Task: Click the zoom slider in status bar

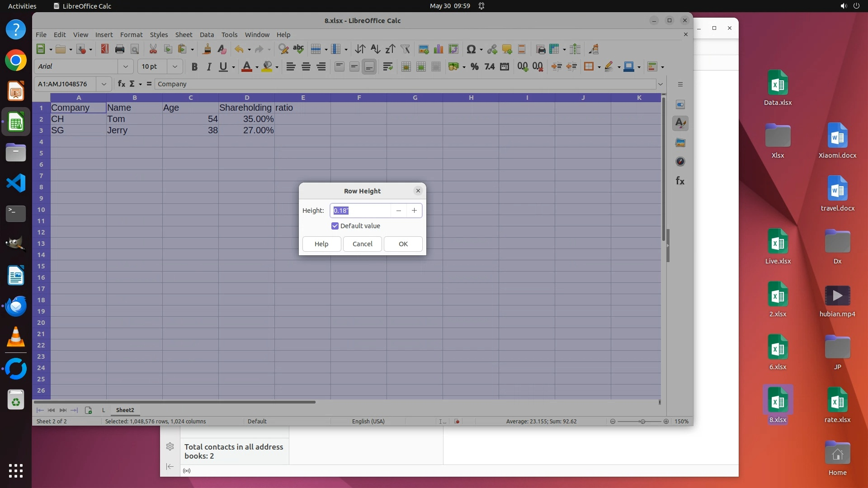Action: click(642, 422)
